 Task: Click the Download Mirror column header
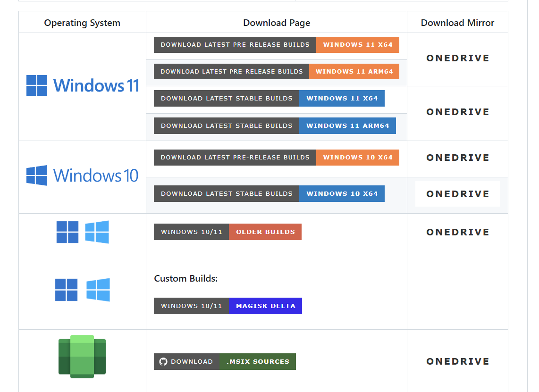457,22
